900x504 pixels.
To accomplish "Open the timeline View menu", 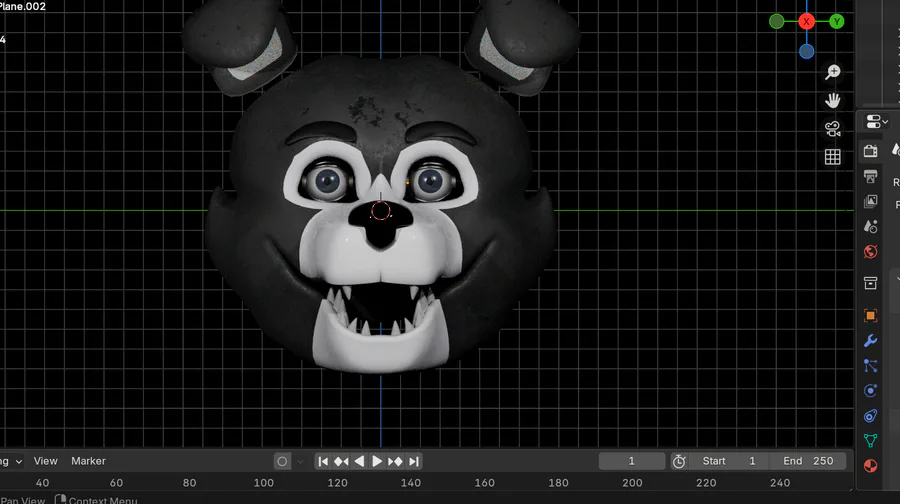I will (45, 461).
